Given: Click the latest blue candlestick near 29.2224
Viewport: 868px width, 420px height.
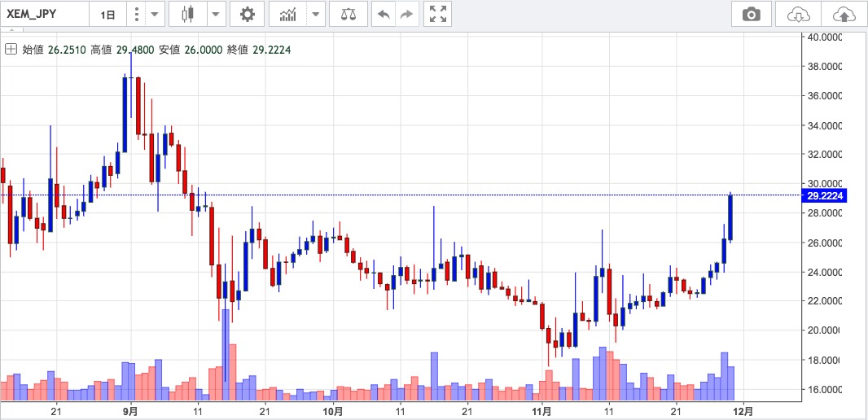Looking at the screenshot, I should [x=730, y=217].
